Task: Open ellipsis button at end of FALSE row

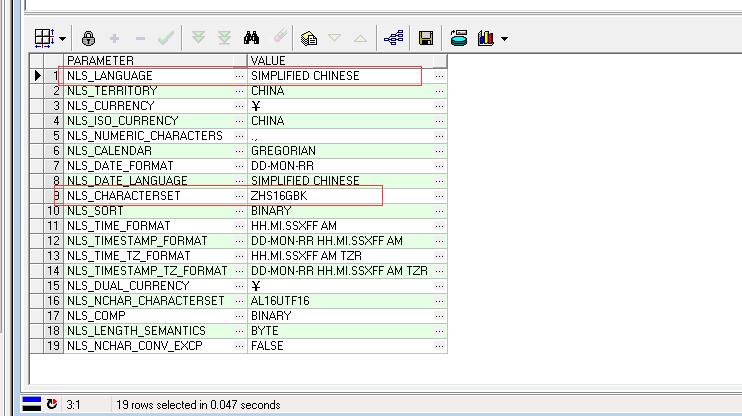Action: pos(439,346)
